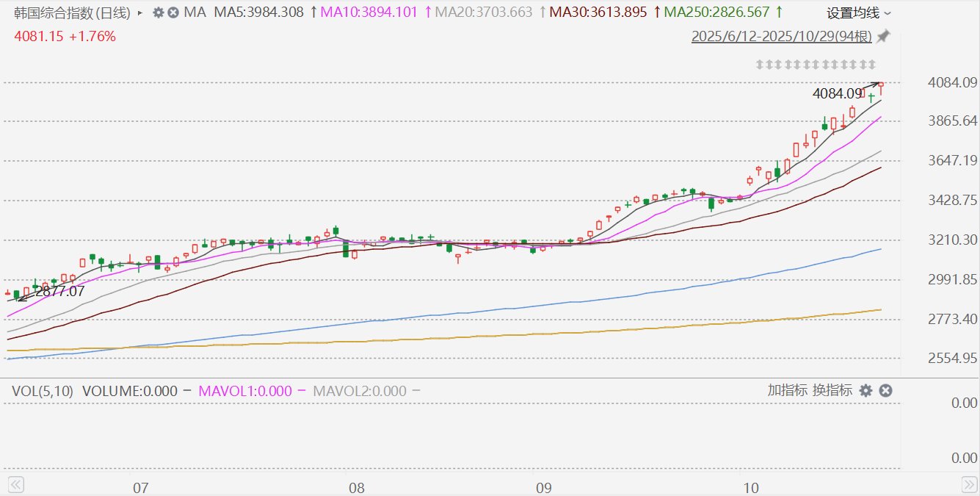The height and width of the screenshot is (496, 980).
Task: Open MA indicator settings gear at top
Action: point(158,12)
